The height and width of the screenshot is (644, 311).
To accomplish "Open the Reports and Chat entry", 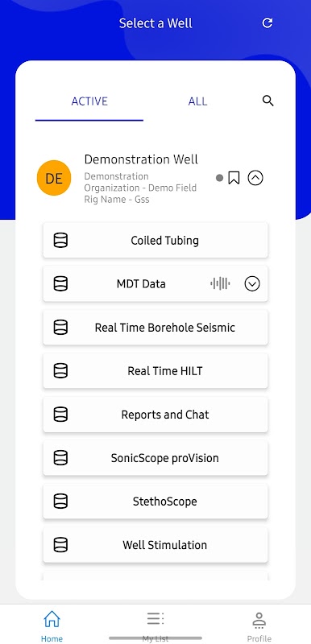I will pos(155,415).
